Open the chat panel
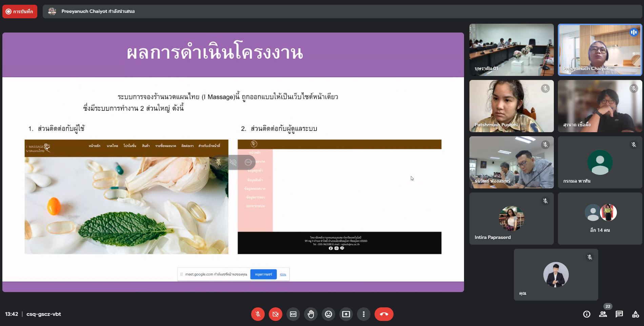The image size is (644, 326). 619,314
